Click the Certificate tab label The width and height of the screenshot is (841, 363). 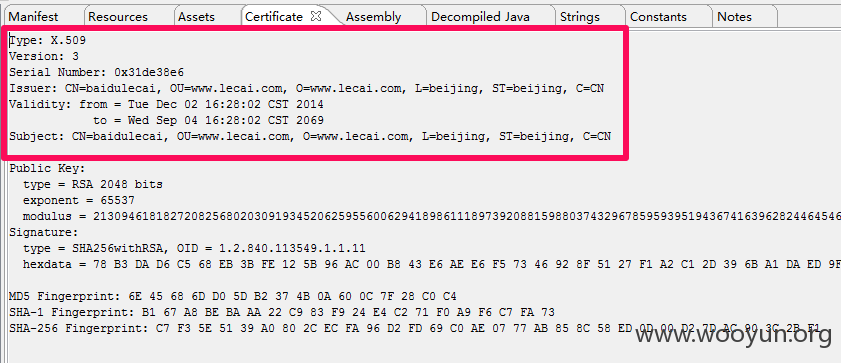click(274, 17)
